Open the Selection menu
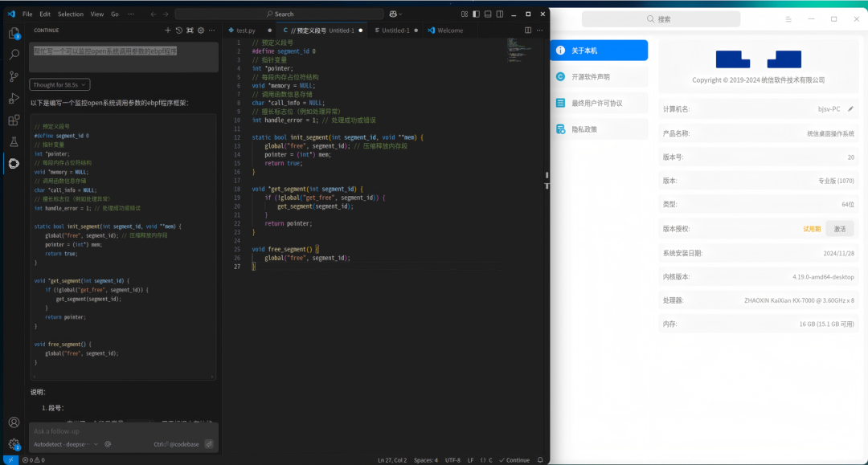Screen dimensions: 868x465 70,14
